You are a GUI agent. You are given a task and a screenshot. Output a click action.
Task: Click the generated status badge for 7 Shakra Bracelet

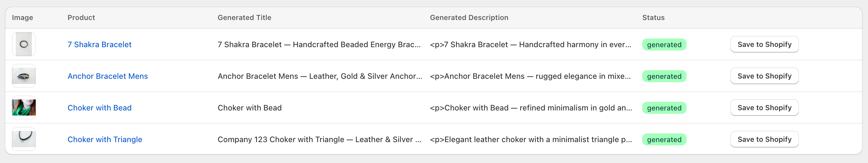(x=664, y=44)
